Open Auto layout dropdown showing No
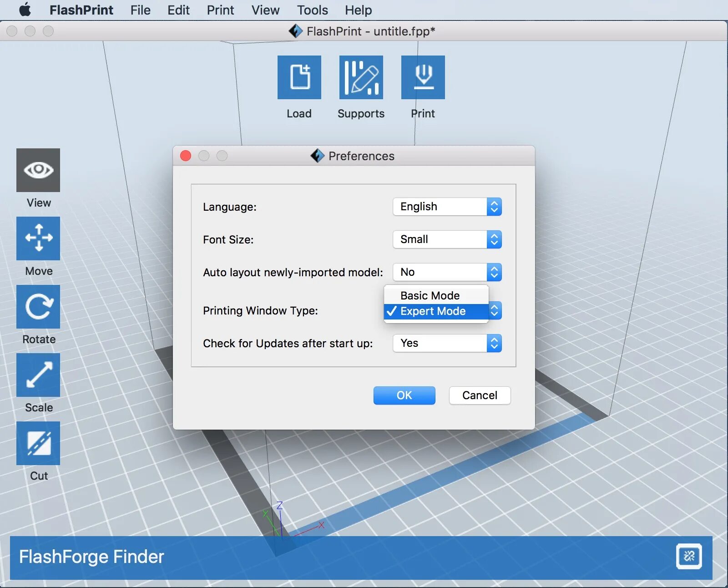728x588 pixels. (447, 272)
